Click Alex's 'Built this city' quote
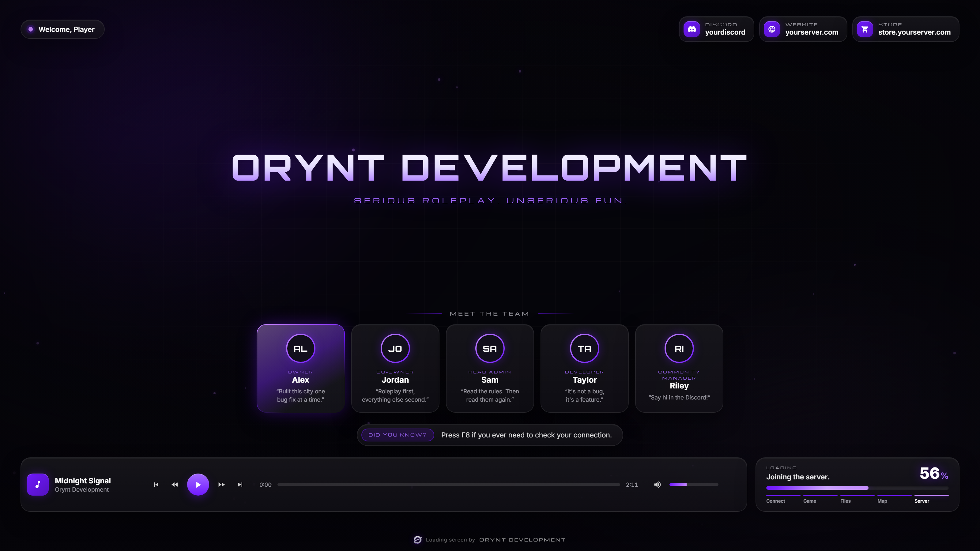980x551 pixels. [x=300, y=395]
